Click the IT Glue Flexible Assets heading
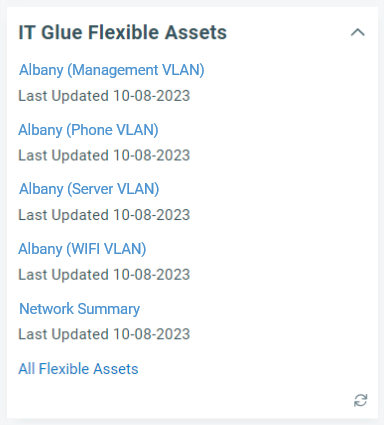Screen dimensions: 384x425 122,32
